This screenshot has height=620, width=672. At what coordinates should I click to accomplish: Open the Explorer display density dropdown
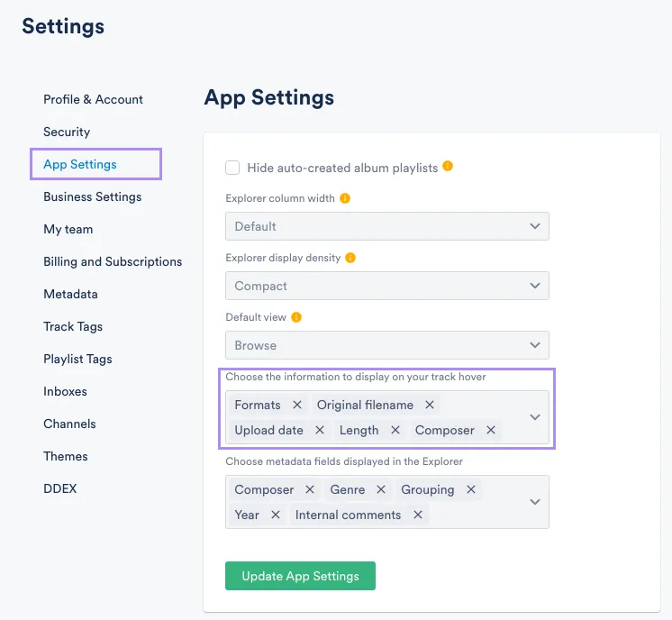point(386,286)
